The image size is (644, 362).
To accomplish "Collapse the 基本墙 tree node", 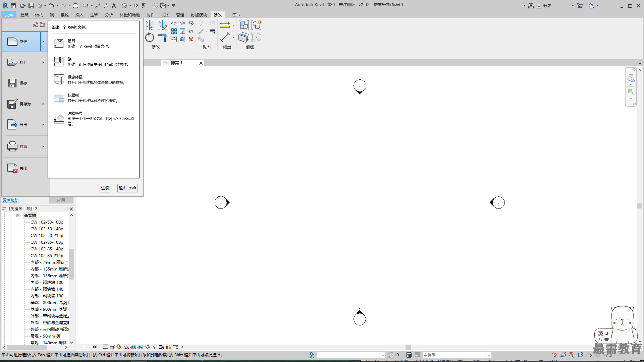I will [x=18, y=216].
